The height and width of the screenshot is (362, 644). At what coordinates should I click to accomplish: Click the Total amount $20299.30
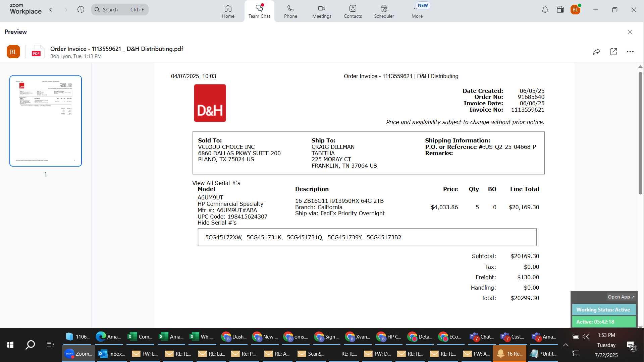525,298
